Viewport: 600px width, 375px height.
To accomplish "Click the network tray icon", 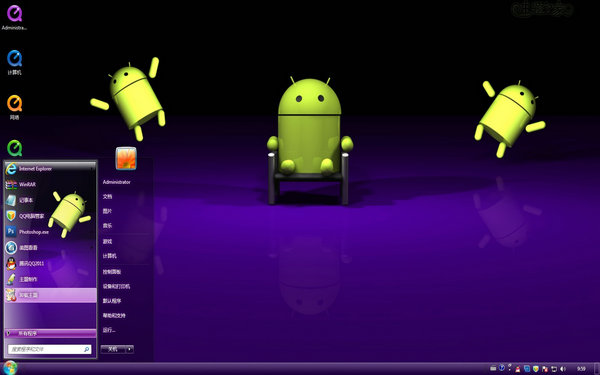I will [554, 369].
